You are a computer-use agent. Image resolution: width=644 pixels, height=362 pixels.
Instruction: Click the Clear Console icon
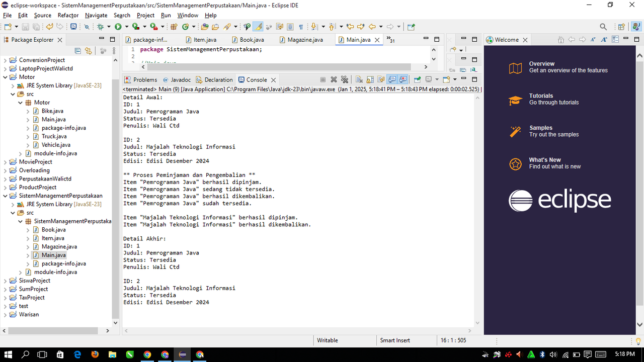pyautogui.click(x=359, y=79)
